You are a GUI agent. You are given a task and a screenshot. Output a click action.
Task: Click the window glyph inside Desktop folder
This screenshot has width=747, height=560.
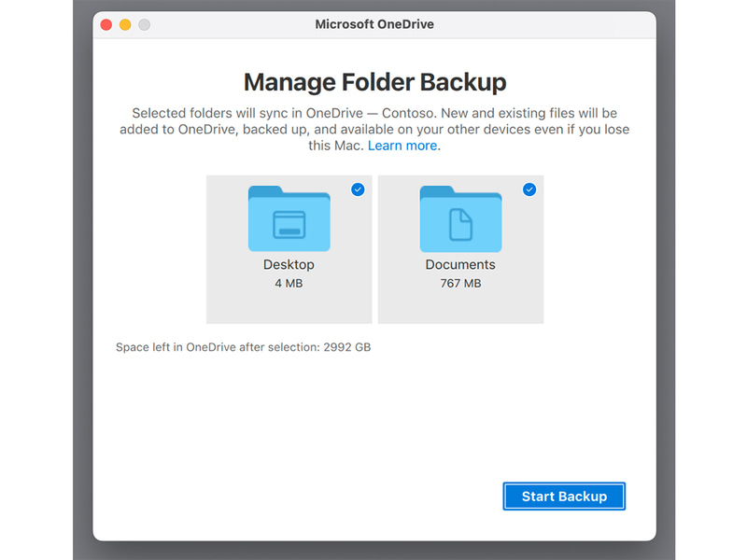289,224
